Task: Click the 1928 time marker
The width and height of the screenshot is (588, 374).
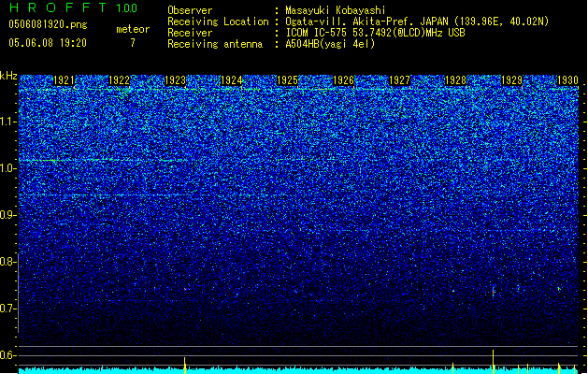Action: pyautogui.click(x=455, y=80)
